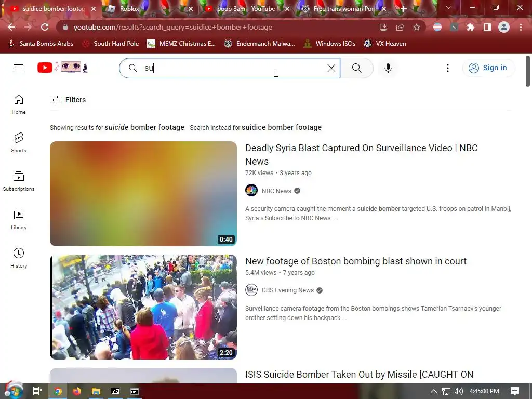This screenshot has height=399, width=532.
Task: Open the NBC News channel name
Action: pyautogui.click(x=276, y=191)
